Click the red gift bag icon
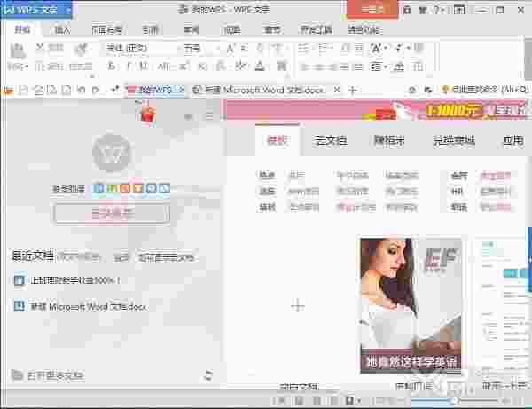The image size is (532, 409). coord(147,113)
